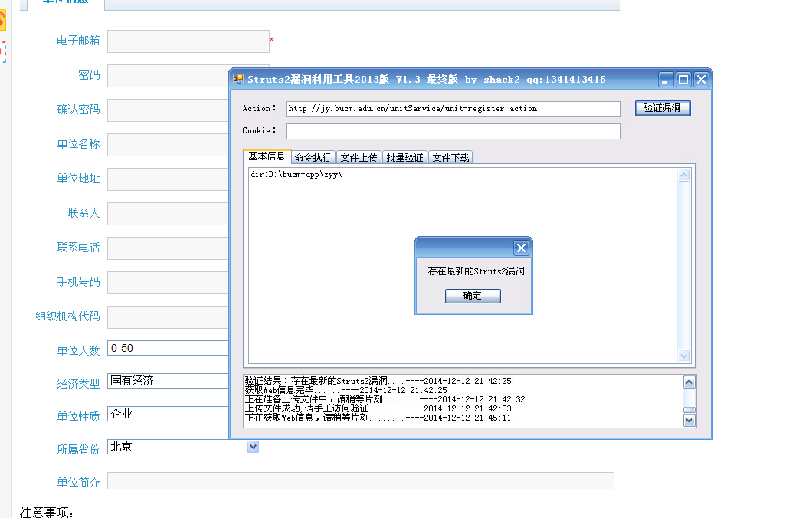Click the 上传文件成功 log line
812x518 pixels.
click(378, 408)
